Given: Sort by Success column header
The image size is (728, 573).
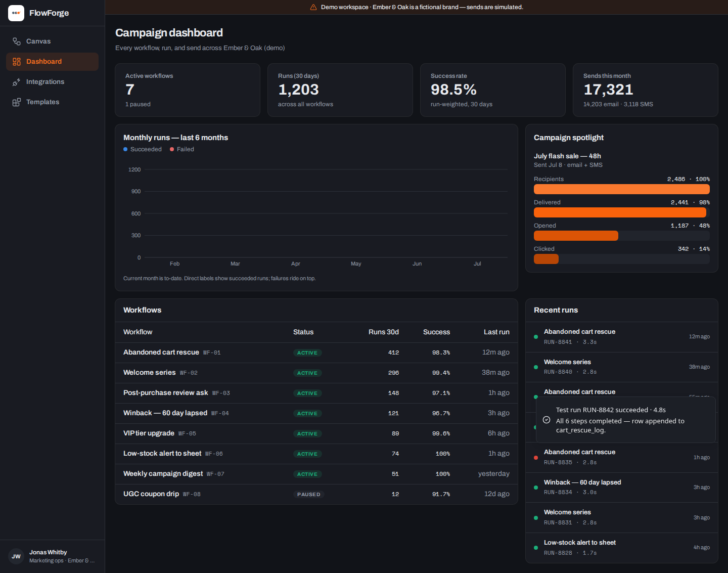Looking at the screenshot, I should tap(436, 332).
